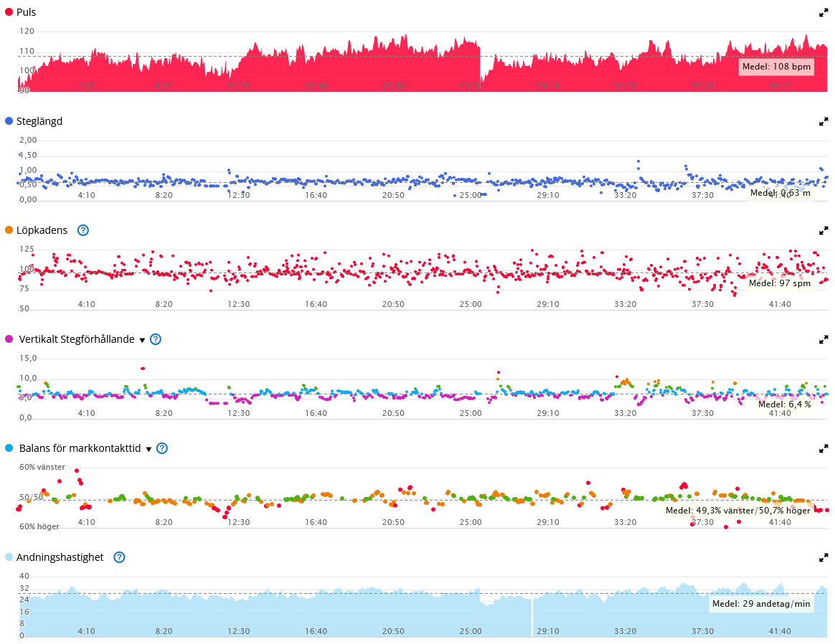Click the light blue Andningshastighet legend dot
The height and width of the screenshot is (644, 835).
pyautogui.click(x=9, y=557)
